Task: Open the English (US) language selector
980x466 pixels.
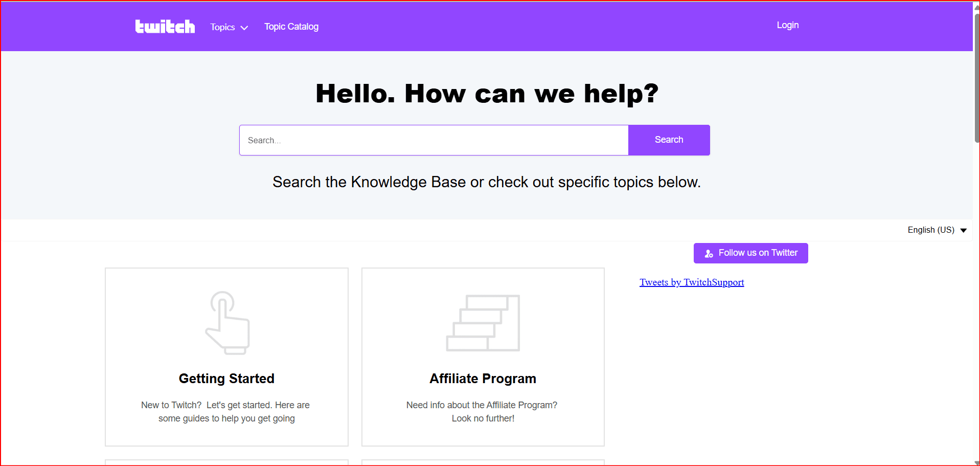Action: pos(930,230)
